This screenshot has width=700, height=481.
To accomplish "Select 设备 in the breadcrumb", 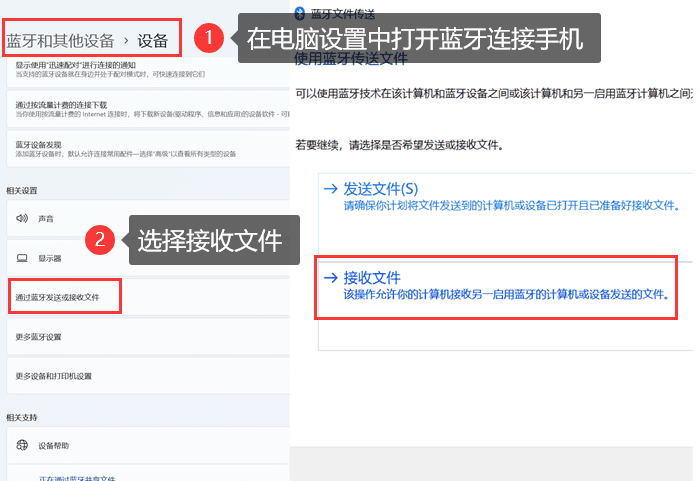I will 153,41.
